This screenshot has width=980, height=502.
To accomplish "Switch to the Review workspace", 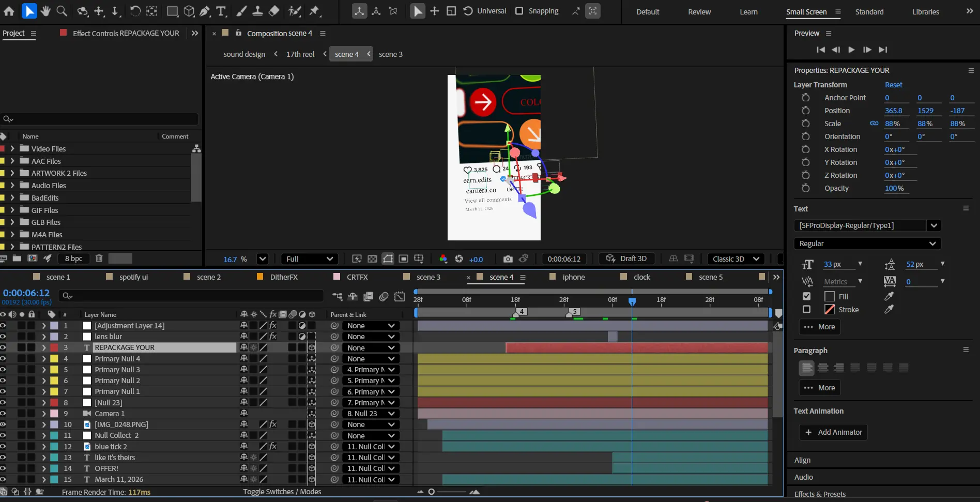I will tap(699, 11).
